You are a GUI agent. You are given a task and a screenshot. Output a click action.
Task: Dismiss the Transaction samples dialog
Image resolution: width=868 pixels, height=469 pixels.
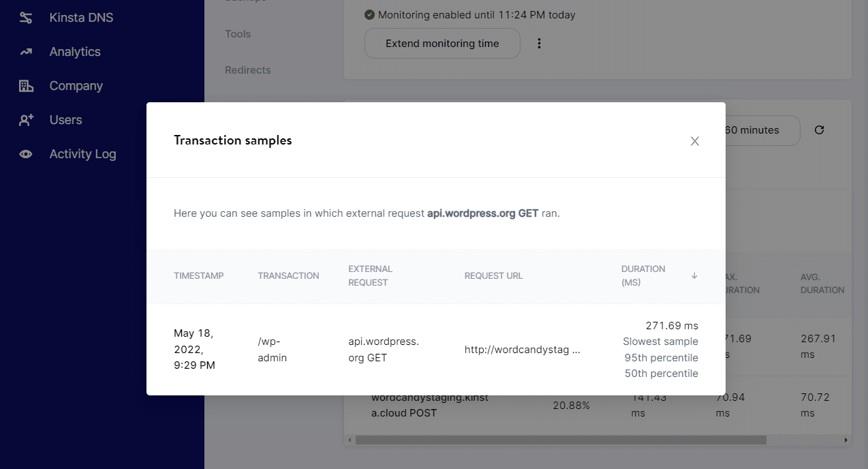click(694, 141)
